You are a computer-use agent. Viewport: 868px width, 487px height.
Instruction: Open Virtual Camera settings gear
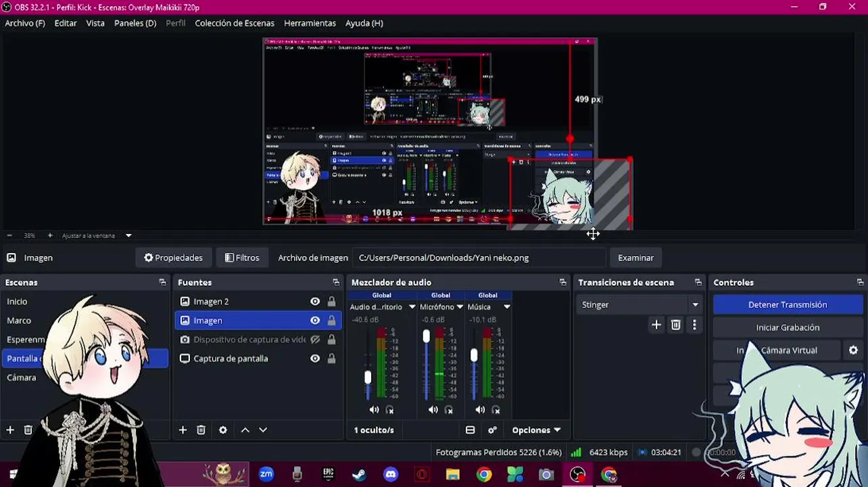click(853, 350)
